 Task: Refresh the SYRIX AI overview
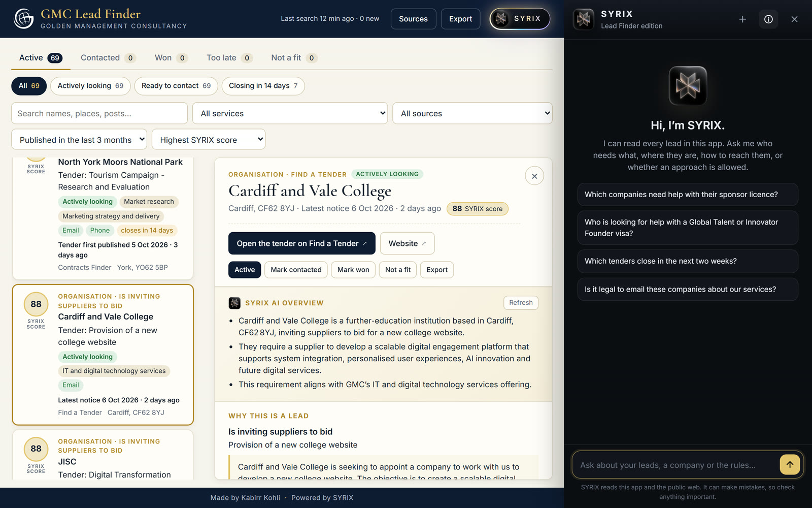(521, 303)
